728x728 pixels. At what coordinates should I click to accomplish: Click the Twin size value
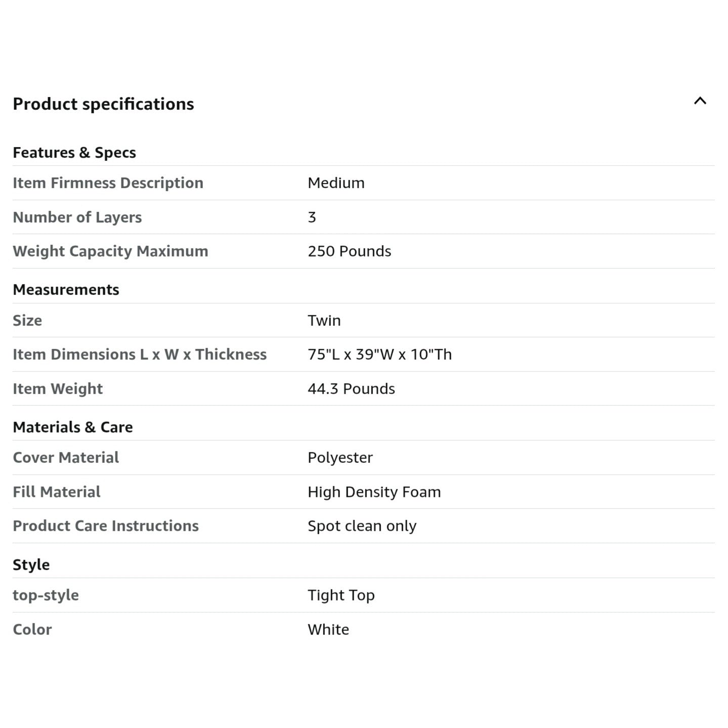[x=324, y=321]
